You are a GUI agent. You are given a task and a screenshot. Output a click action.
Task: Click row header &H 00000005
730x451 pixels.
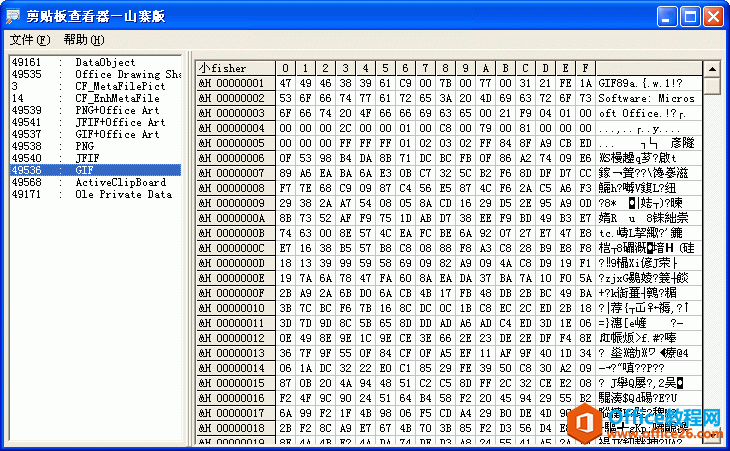point(236,143)
